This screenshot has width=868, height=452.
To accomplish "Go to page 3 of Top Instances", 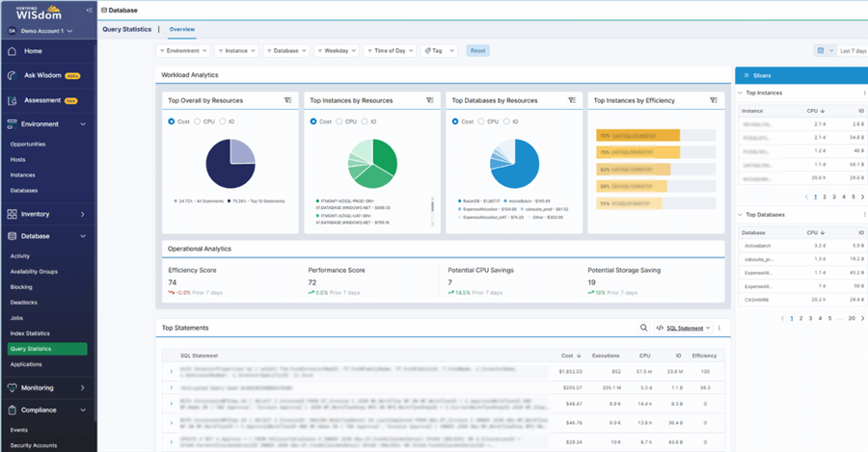I will coord(833,196).
